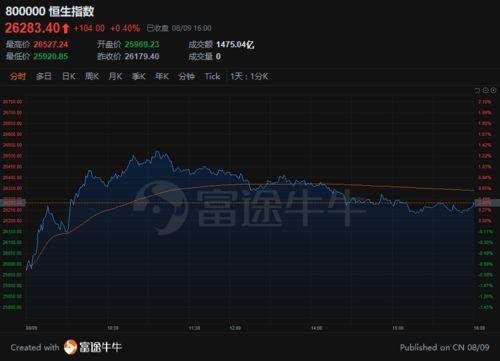This screenshot has height=361, width=500.
Task: Click the highlighted current price label on left axis
Action: (x=13, y=202)
